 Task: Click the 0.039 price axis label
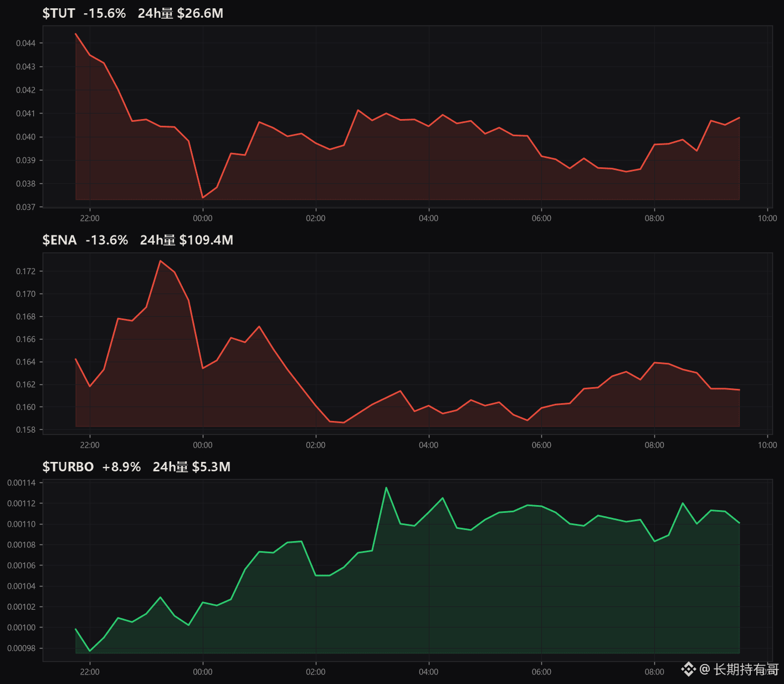25,160
